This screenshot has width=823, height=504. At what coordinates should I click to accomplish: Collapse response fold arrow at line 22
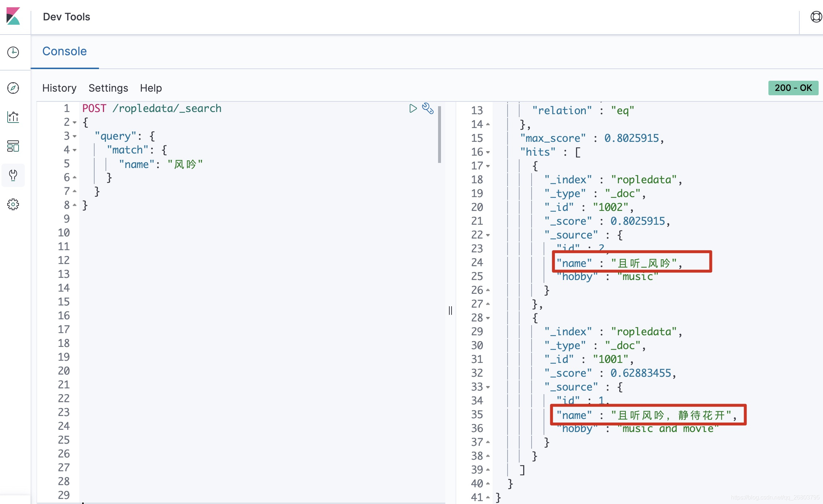(488, 235)
